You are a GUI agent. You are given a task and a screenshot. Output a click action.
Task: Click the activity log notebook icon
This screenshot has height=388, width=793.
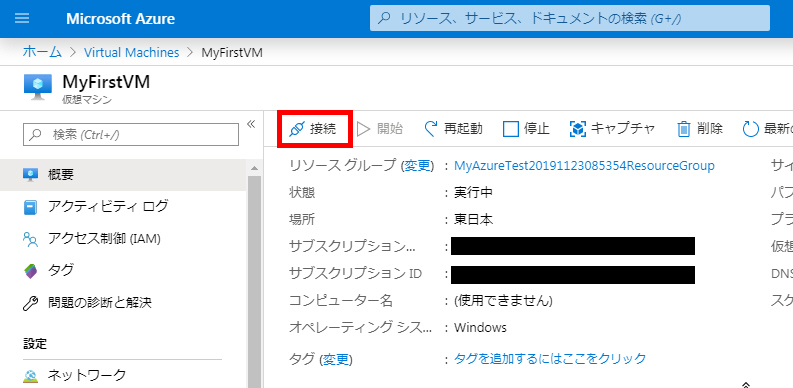(x=31, y=207)
